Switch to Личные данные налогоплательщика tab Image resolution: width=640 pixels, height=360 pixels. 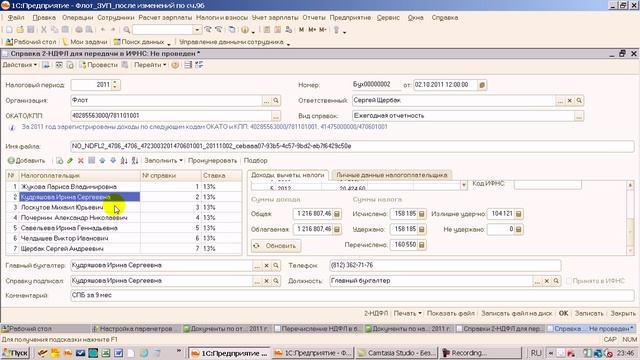point(392,175)
